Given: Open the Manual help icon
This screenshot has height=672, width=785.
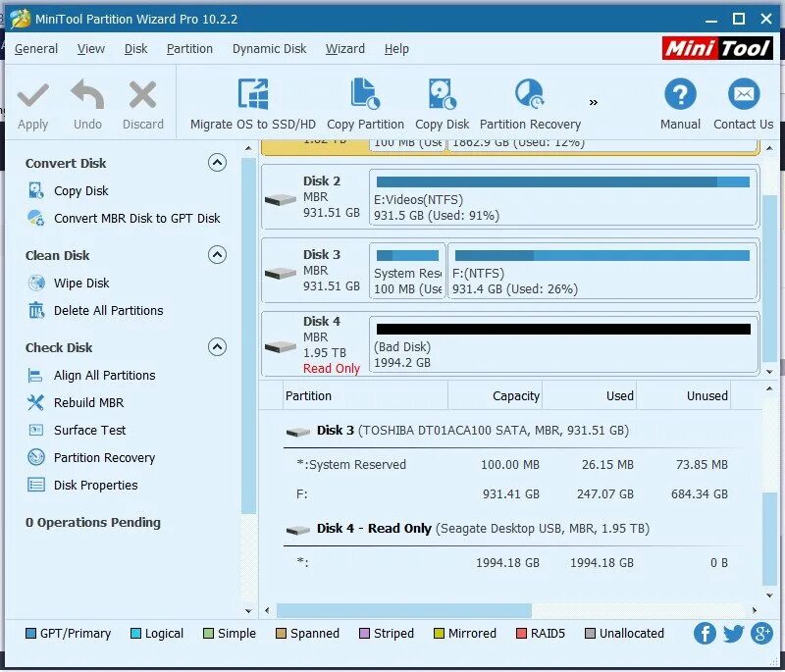Looking at the screenshot, I should pyautogui.click(x=680, y=94).
